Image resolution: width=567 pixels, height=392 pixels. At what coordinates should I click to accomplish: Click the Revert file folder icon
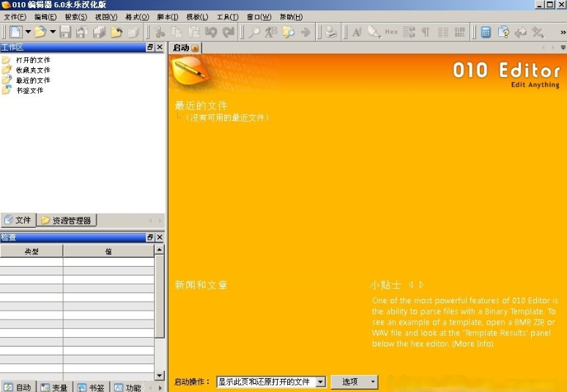116,32
